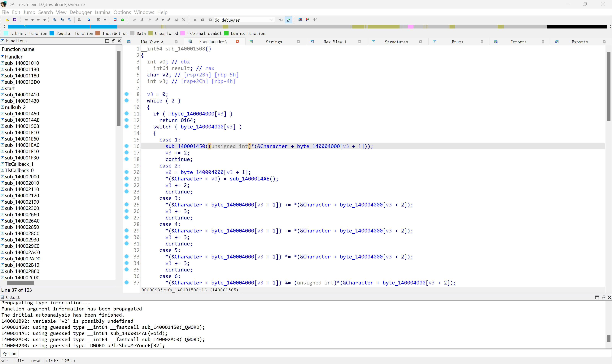Open the File menu
Viewport: 612px width, 364px height.
click(x=5, y=12)
